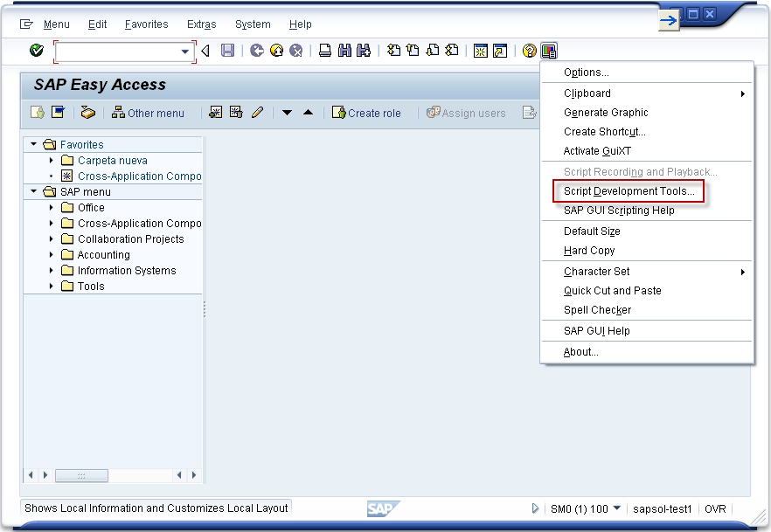Click the Next Page icon

click(x=432, y=50)
